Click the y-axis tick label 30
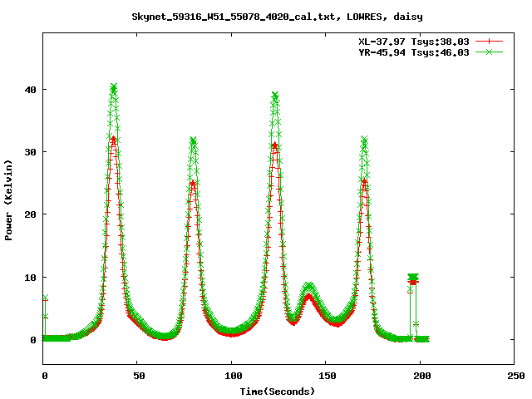The width and height of the screenshot is (532, 399). click(30, 152)
